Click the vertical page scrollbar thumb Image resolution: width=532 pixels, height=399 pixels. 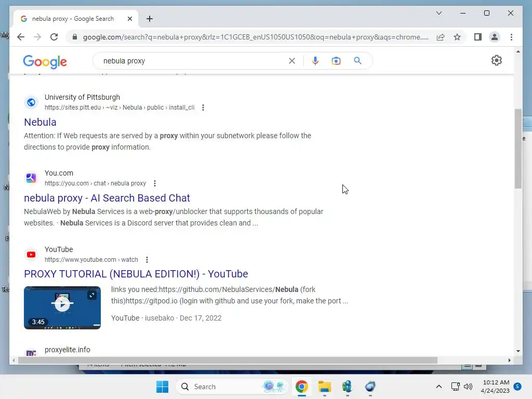pyautogui.click(x=518, y=148)
